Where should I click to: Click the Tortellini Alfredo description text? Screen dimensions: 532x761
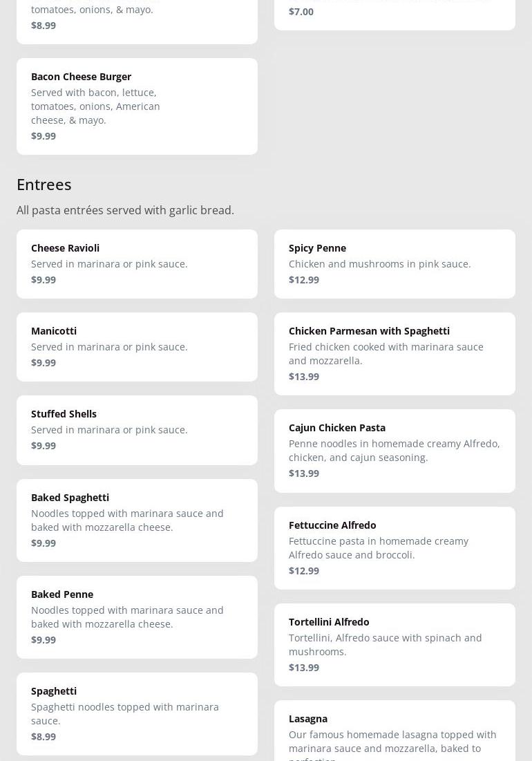[385, 644]
